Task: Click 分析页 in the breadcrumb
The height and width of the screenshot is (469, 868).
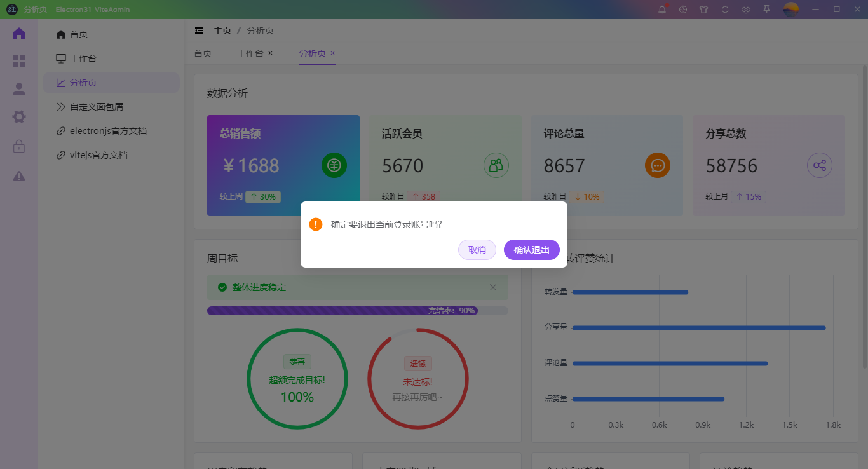Action: pos(261,31)
